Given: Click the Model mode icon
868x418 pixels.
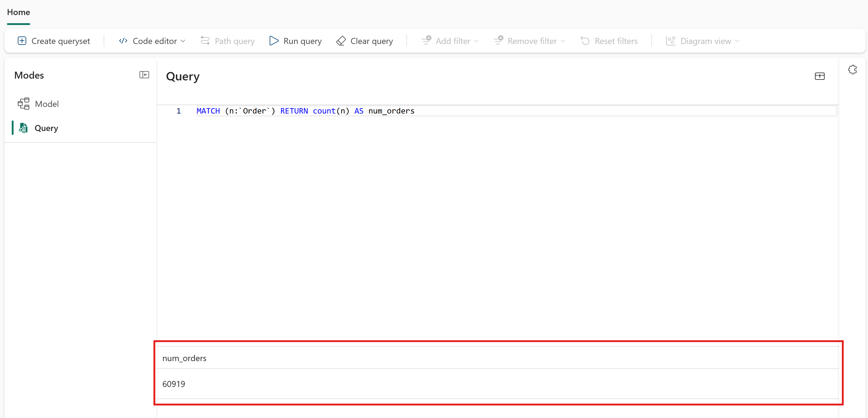Looking at the screenshot, I should pos(24,104).
